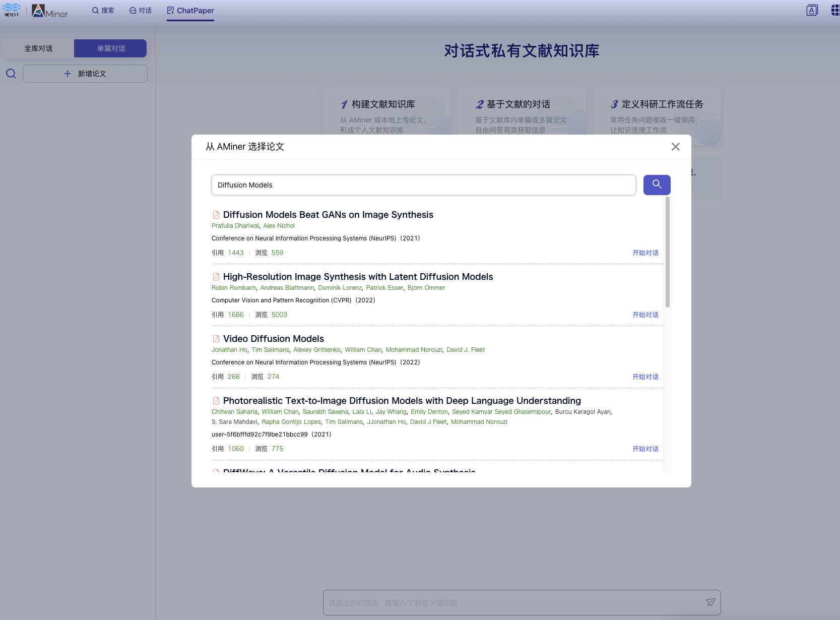Click the AMiner logo
This screenshot has width=840, height=620.
coord(50,11)
